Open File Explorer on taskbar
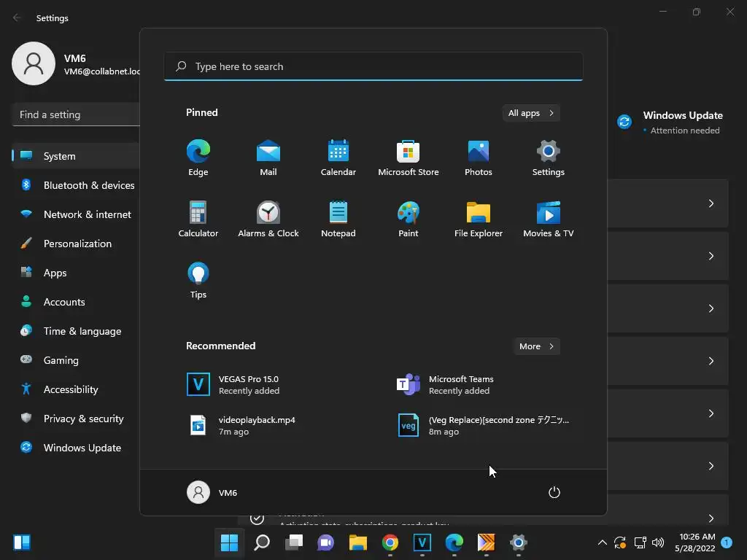The width and height of the screenshot is (747, 560). 357,542
